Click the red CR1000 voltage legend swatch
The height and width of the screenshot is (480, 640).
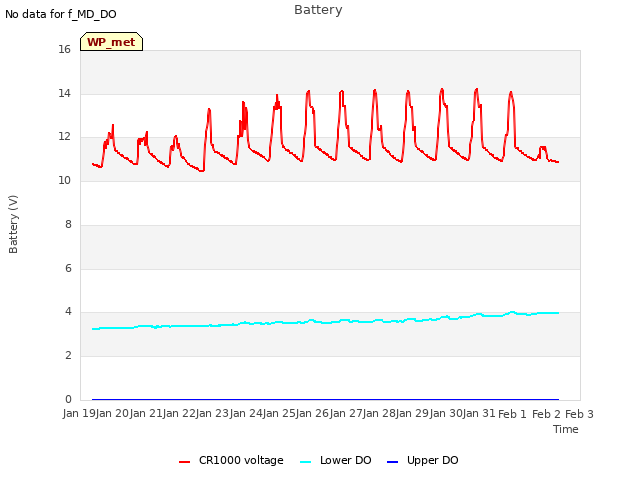184,462
